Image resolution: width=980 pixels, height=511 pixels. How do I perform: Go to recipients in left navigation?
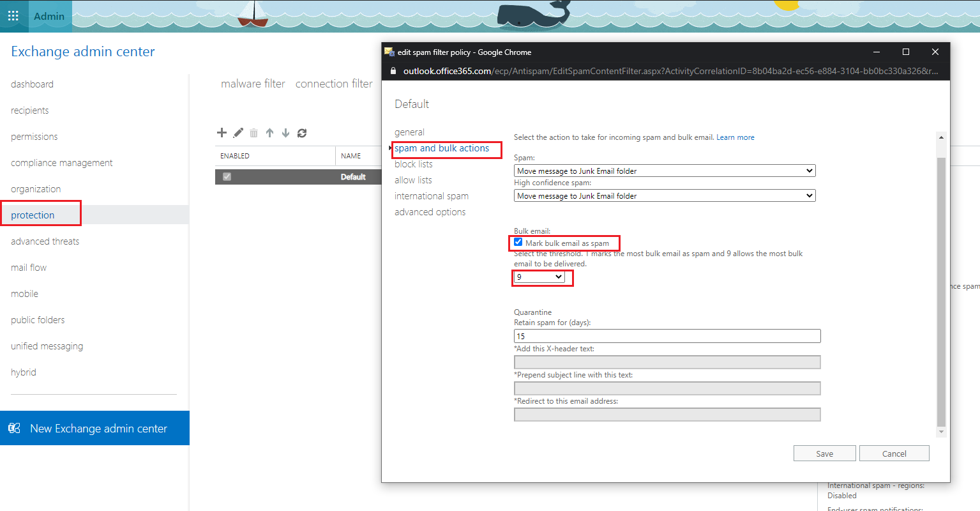click(30, 111)
